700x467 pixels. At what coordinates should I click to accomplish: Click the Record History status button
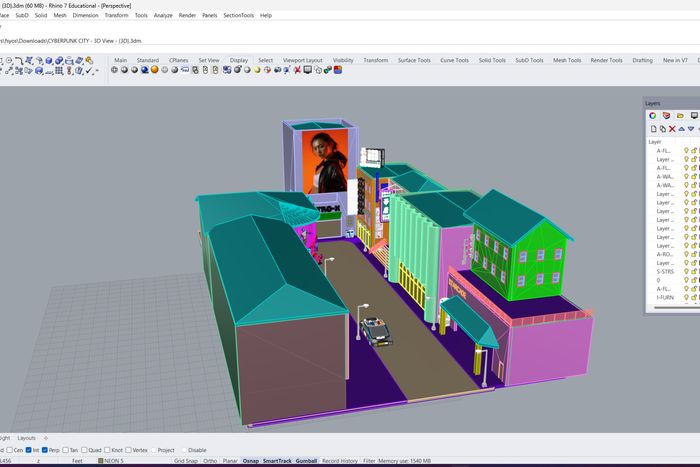click(339, 461)
